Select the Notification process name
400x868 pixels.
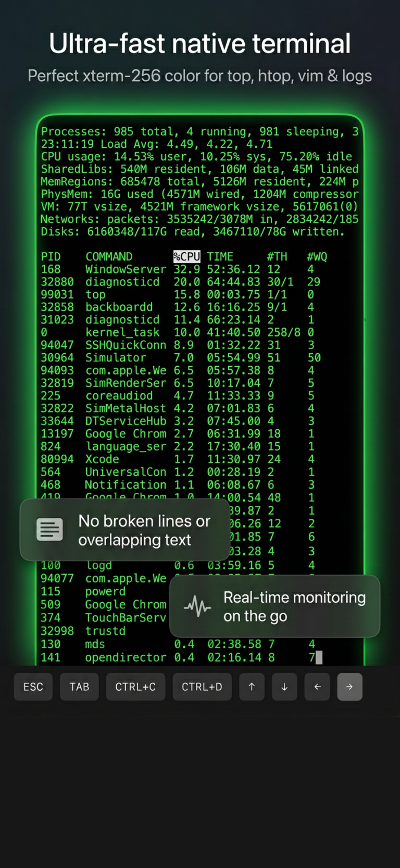click(x=126, y=485)
